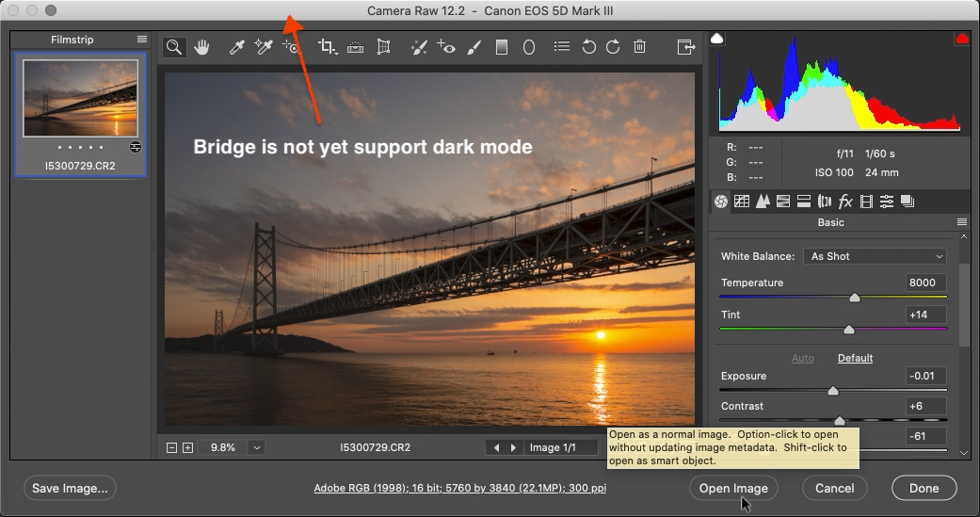Click the Default link

855,358
